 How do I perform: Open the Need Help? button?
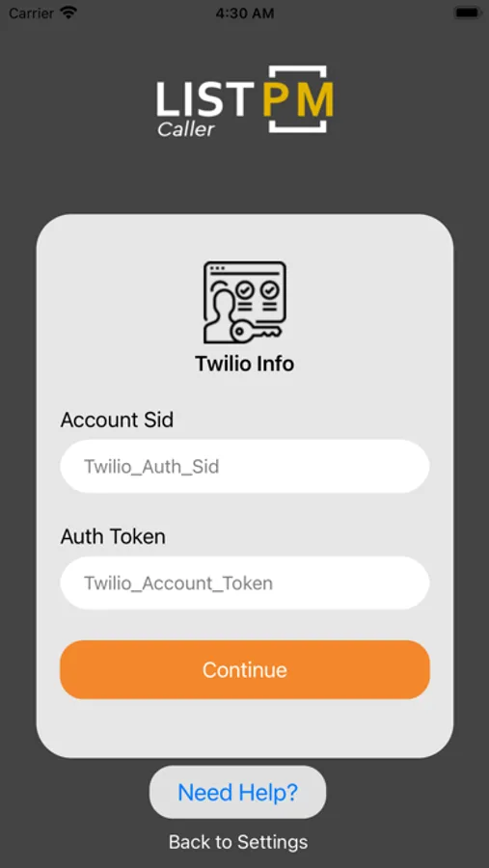click(237, 792)
